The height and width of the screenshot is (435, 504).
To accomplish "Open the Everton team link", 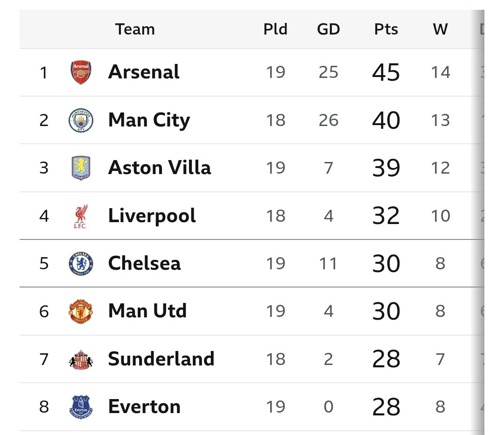I will pos(144,407).
